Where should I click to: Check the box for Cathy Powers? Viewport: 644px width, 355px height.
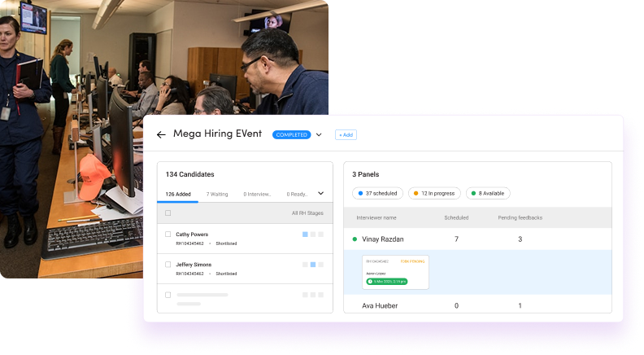pyautogui.click(x=168, y=234)
